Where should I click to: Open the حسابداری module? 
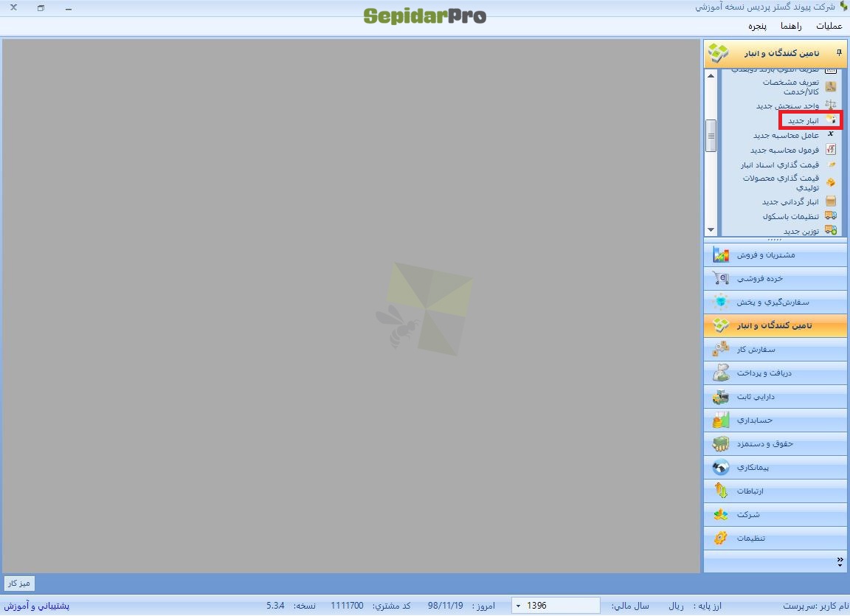click(x=775, y=420)
